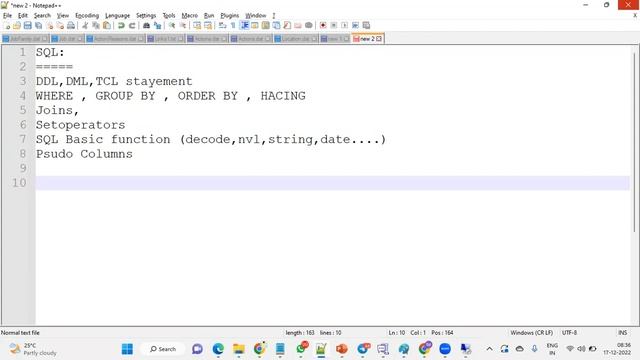Open Microsoft Edge from the taskbar
The image size is (640, 360).
pos(218,349)
